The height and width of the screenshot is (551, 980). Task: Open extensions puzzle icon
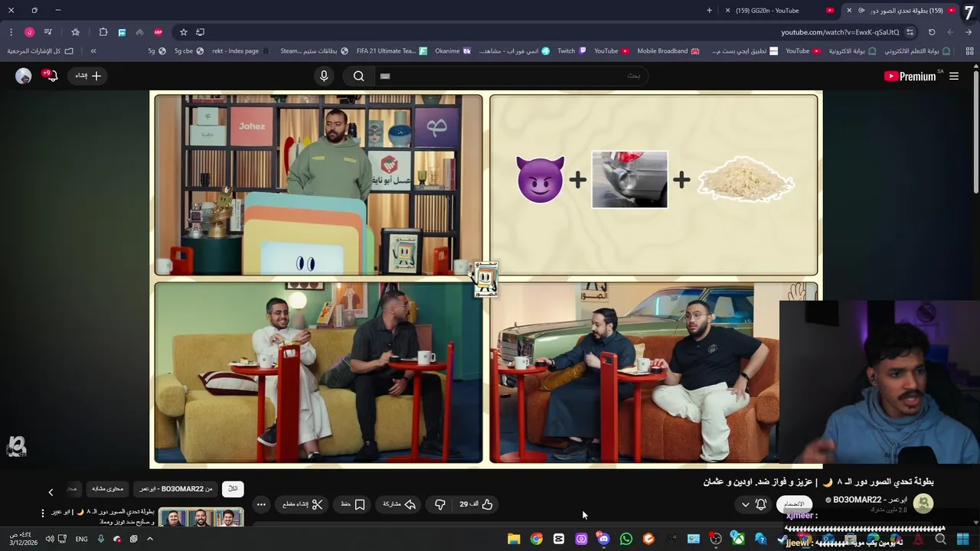click(103, 32)
